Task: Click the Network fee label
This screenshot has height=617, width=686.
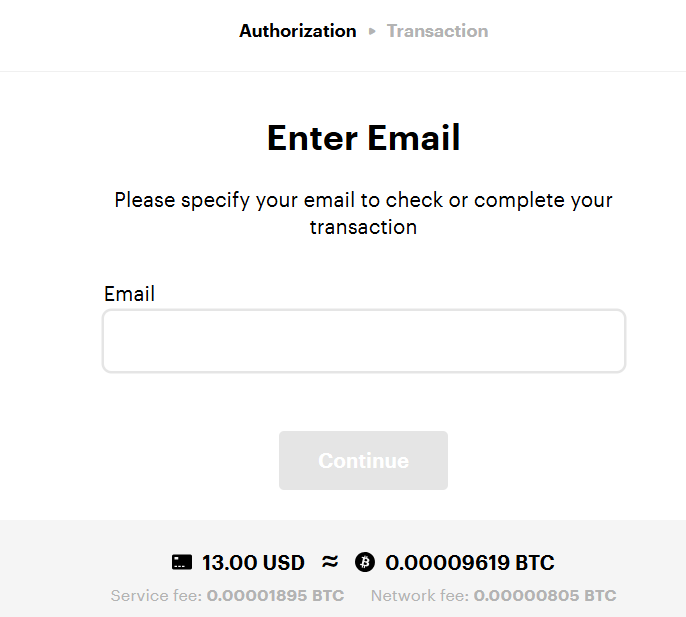Action: (420, 596)
